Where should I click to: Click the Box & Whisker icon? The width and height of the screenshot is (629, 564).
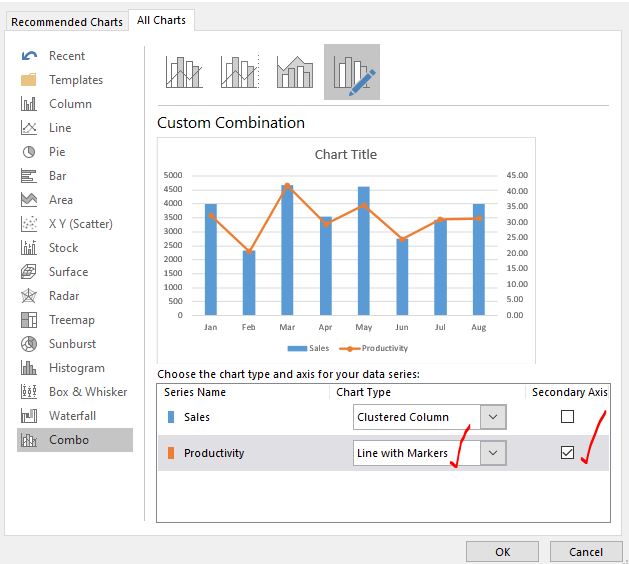[29, 392]
